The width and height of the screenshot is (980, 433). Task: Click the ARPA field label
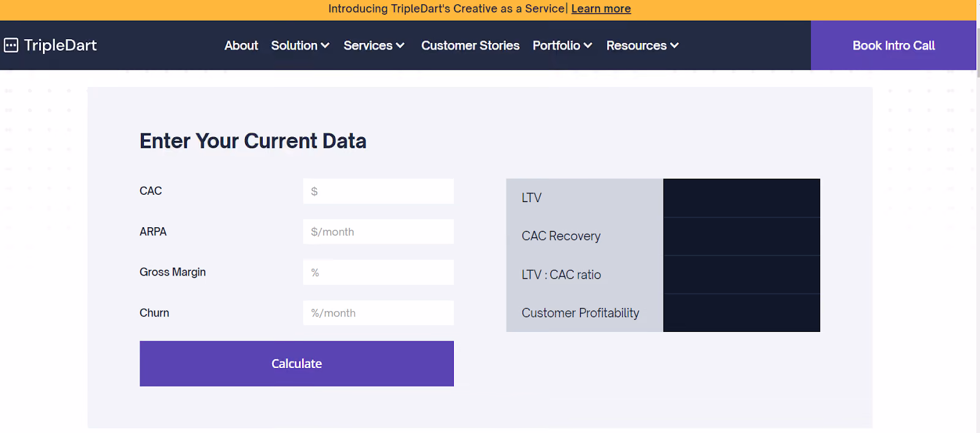click(153, 232)
